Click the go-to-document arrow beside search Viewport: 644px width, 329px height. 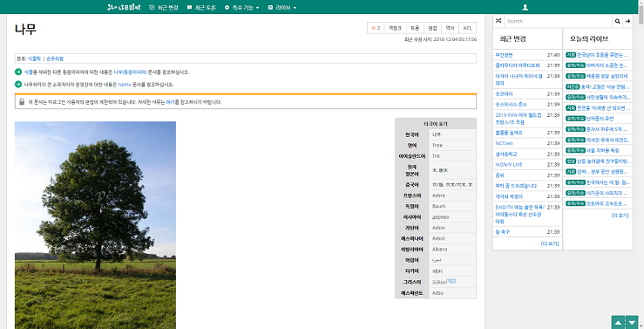point(627,21)
